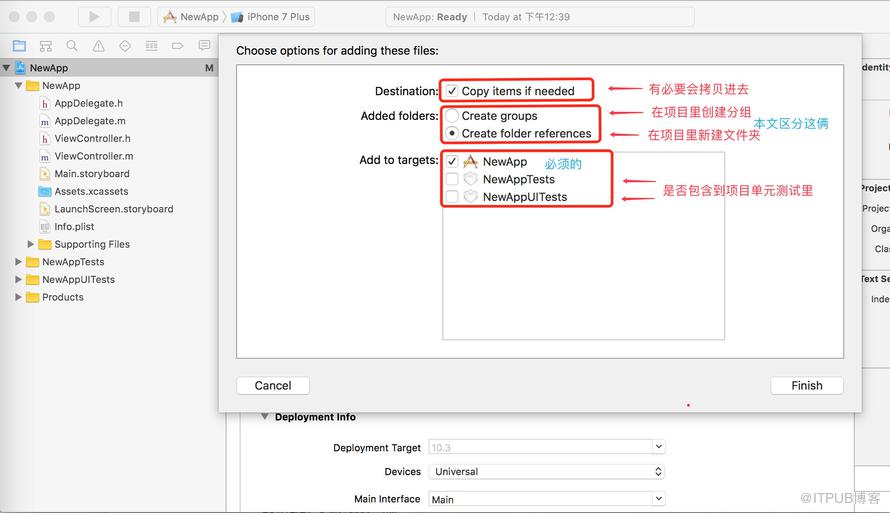Click the Cancel button
This screenshot has height=513, width=890.
pyautogui.click(x=273, y=386)
